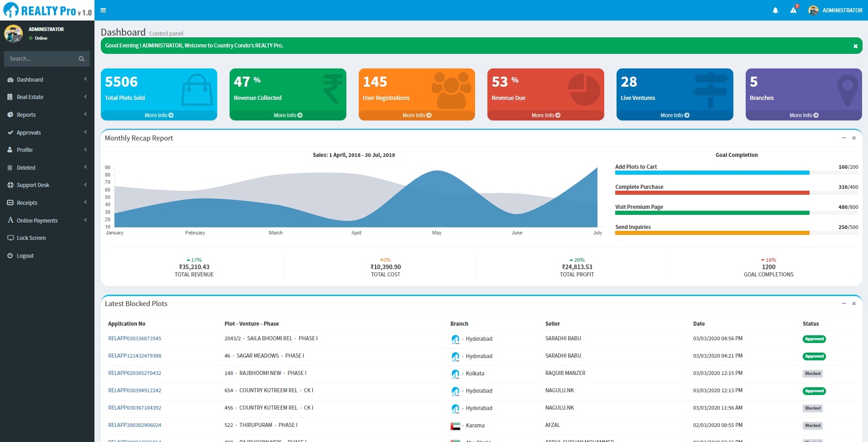Click More info on Total Plots Sold
This screenshot has height=442, width=868.
point(159,115)
